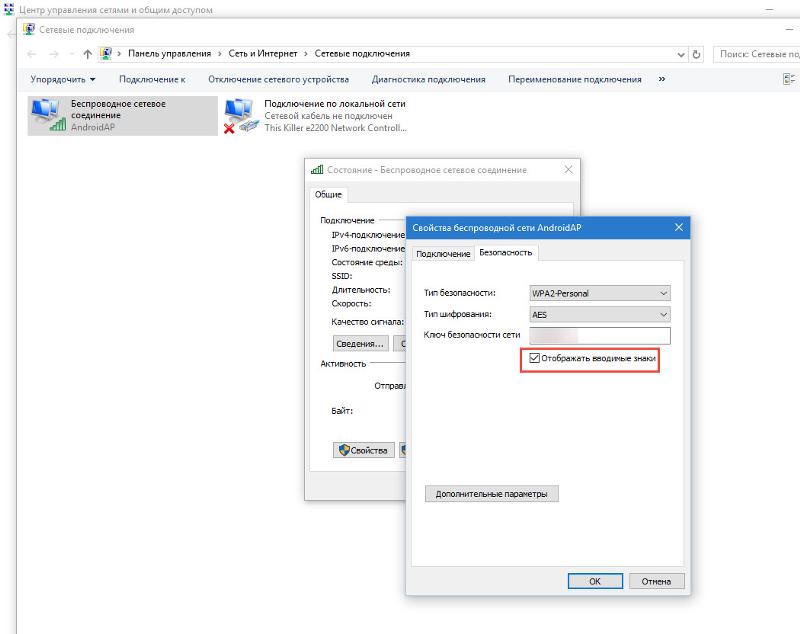Click Отключение сетевого устройства
The width and height of the screenshot is (800, 634).
click(279, 80)
